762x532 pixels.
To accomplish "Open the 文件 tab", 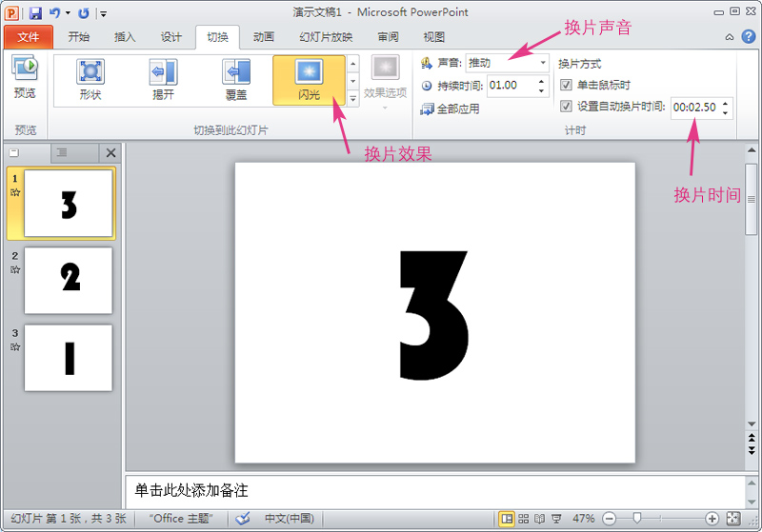I will pos(29,37).
